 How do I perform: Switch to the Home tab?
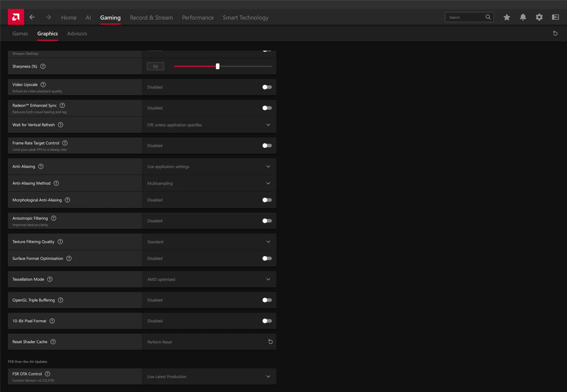point(69,18)
